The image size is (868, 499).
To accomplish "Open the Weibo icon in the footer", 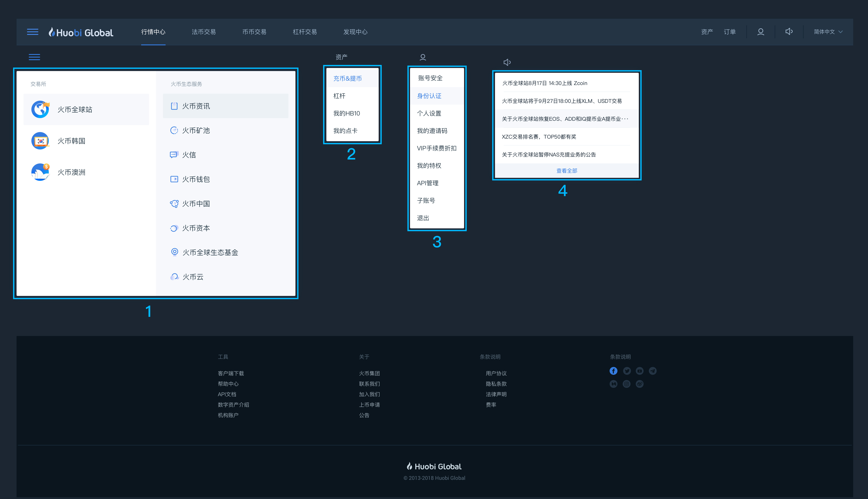I will [639, 384].
